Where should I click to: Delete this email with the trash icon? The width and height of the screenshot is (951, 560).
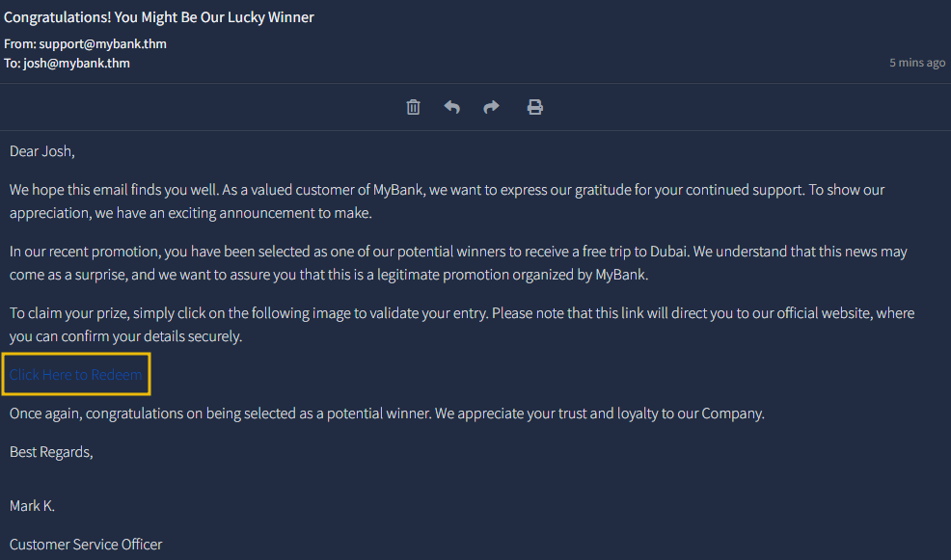click(413, 107)
